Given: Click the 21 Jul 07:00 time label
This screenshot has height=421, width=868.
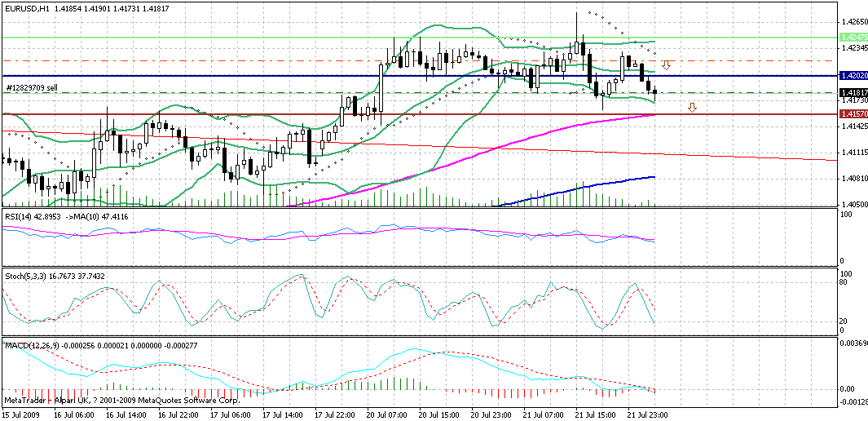Looking at the screenshot, I should tap(541, 414).
